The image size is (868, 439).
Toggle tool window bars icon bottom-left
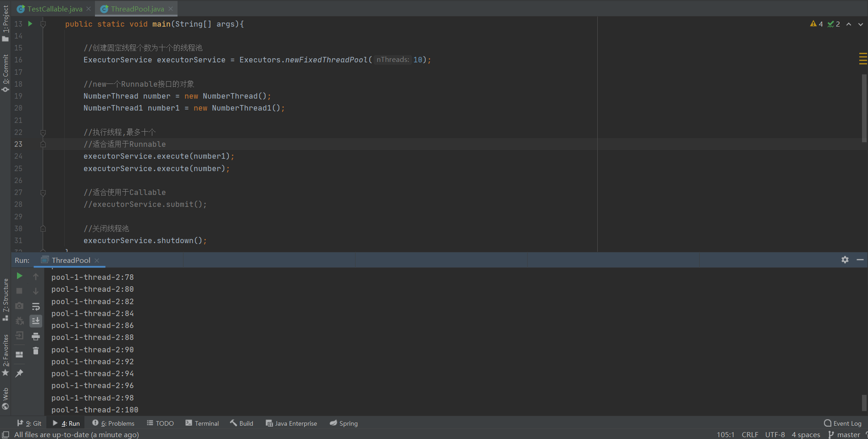click(6, 434)
